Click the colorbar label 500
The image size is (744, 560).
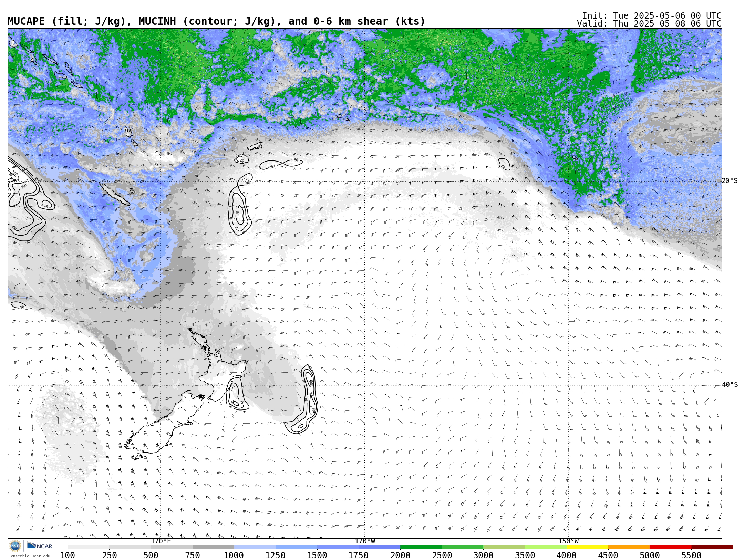pos(151,556)
